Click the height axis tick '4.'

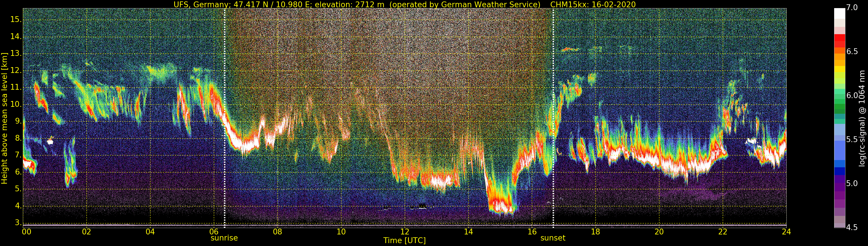(18, 206)
